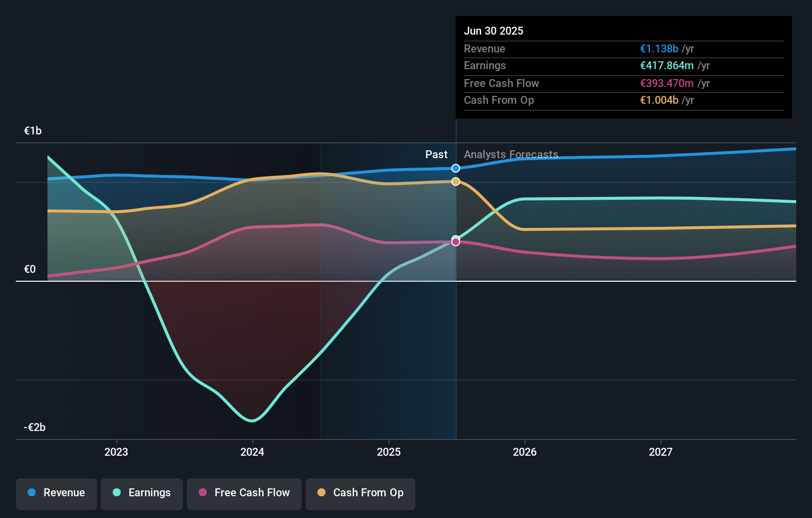Click the Cash From Op legend button

coord(360,493)
